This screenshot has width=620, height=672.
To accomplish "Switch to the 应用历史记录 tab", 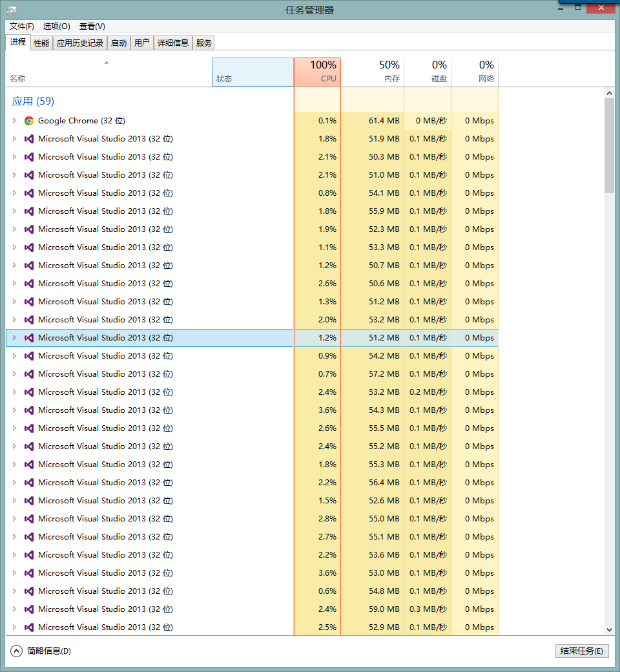I will click(80, 43).
